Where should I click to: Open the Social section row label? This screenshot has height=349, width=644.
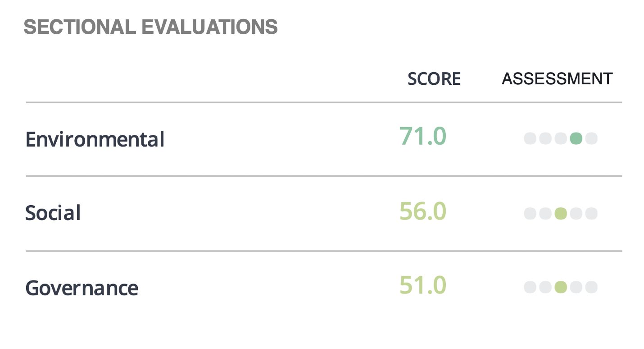tap(53, 213)
